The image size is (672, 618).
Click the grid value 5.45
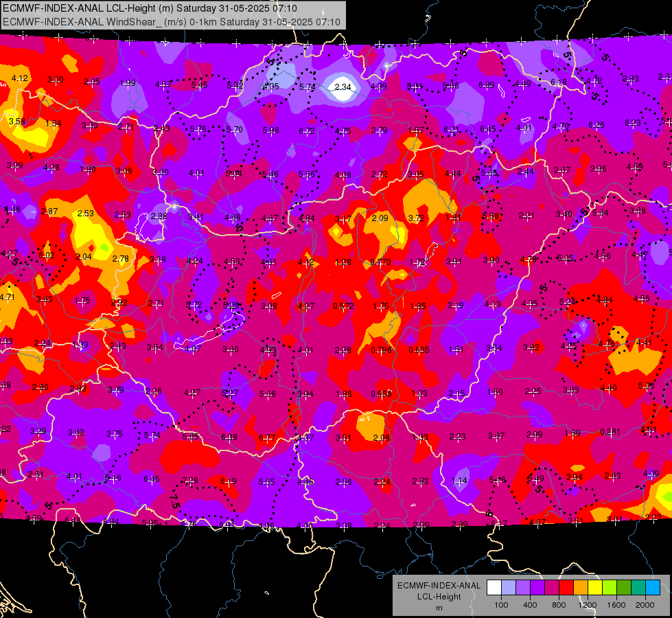coord(200,85)
